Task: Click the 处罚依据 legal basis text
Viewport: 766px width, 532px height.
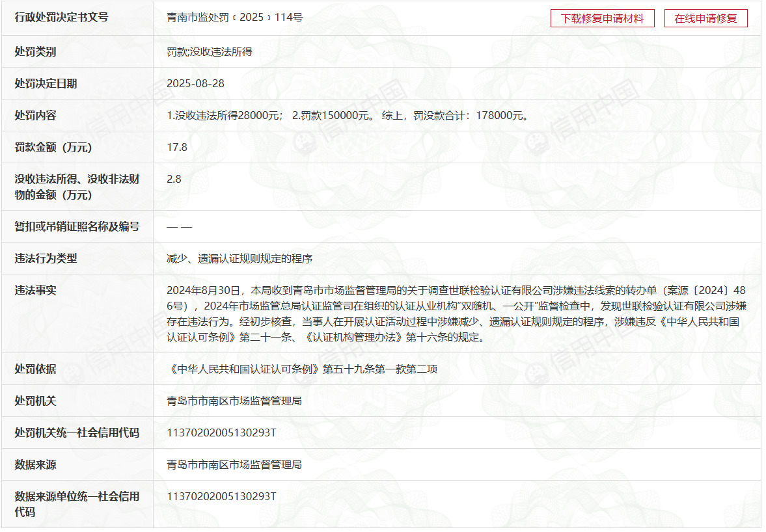Action: [302, 369]
